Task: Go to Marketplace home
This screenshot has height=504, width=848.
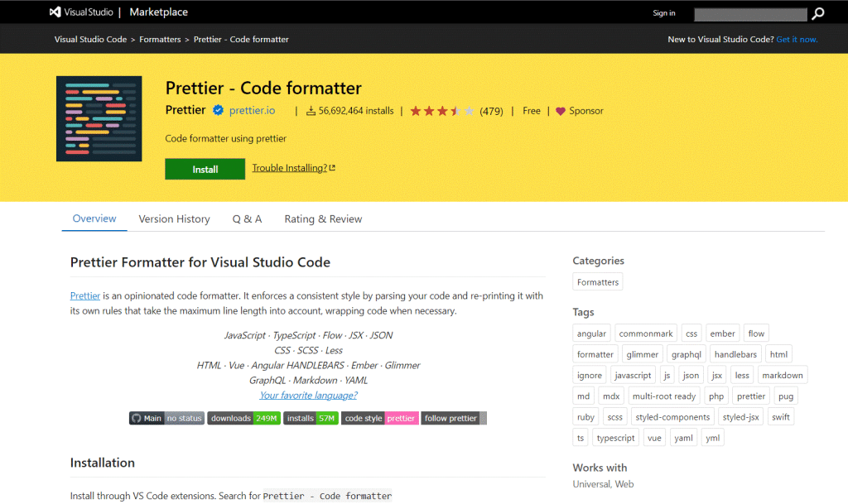Action: [158, 12]
